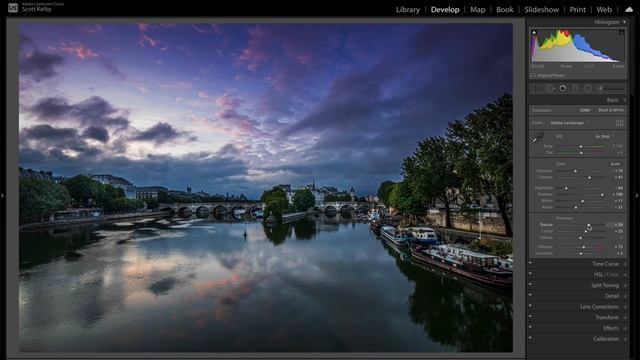
Task: Expand the HSL / Color panel
Action: pos(606,275)
